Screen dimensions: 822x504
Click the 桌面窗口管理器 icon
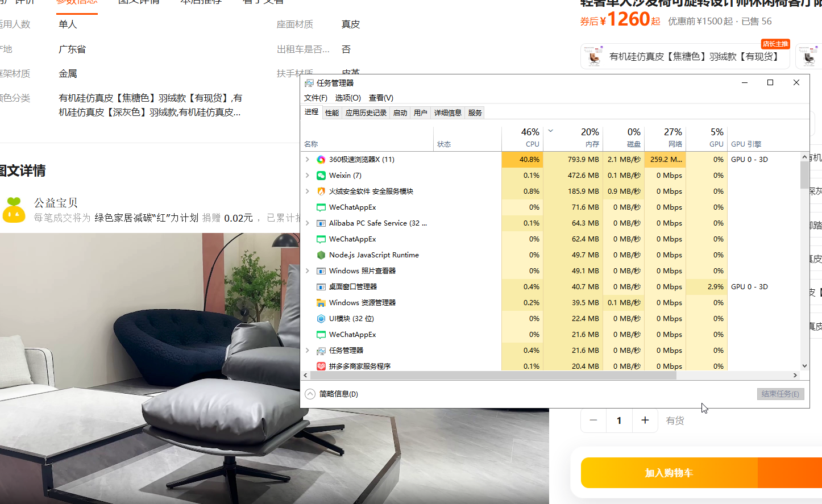pos(321,286)
